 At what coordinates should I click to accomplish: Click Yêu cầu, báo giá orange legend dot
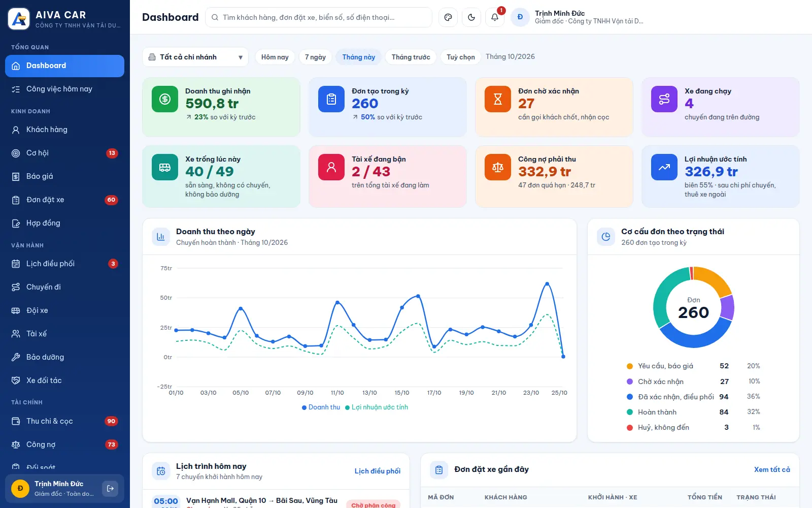click(x=630, y=366)
